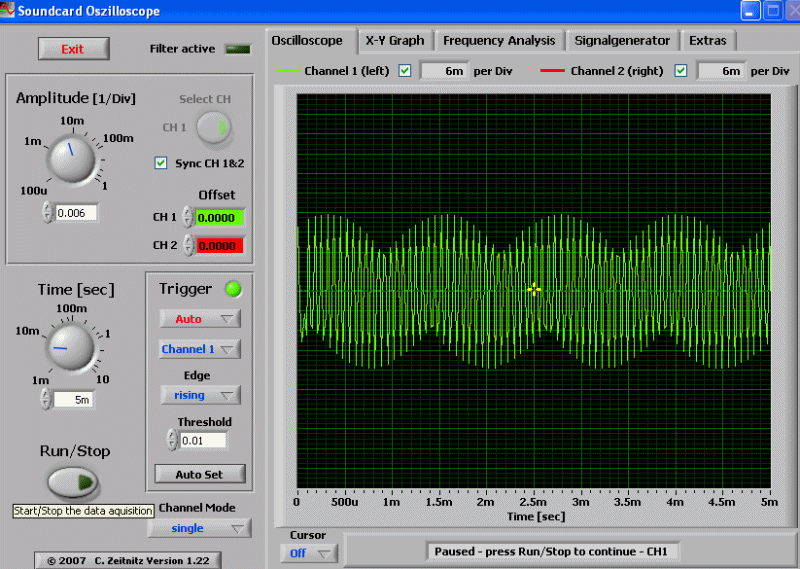Open the trigger source dropdown showing Channel 1
This screenshot has width=800, height=569.
(199, 349)
